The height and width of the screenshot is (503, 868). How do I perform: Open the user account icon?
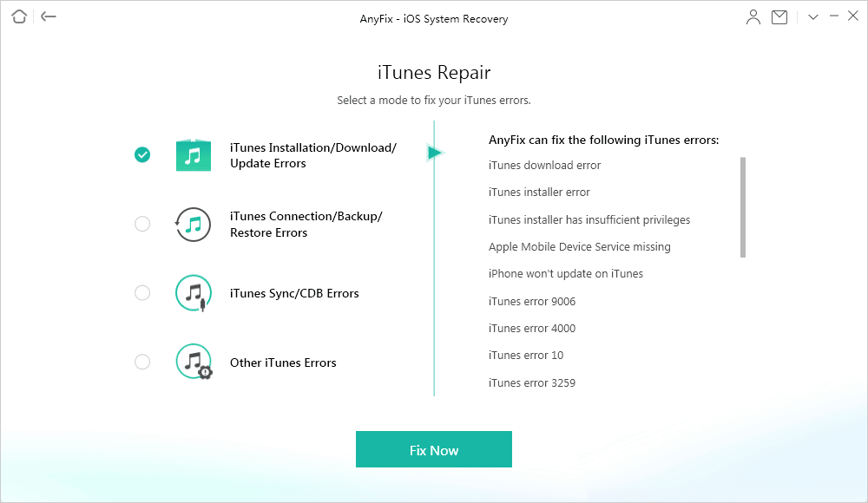coord(753,16)
